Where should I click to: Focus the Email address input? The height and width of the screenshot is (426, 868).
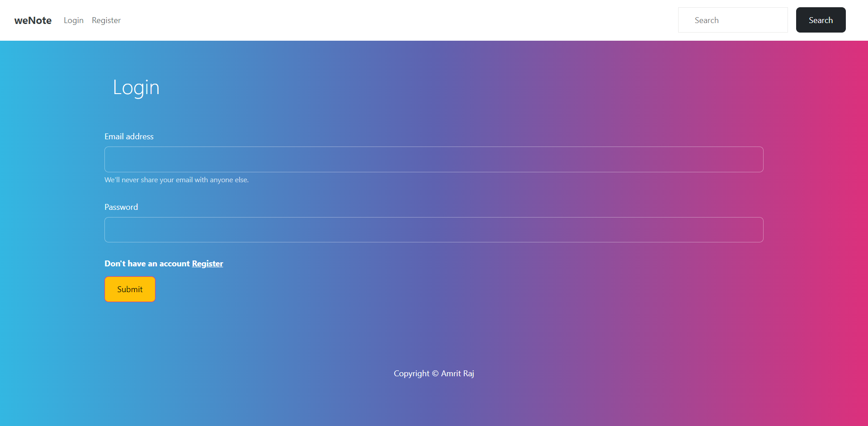tap(434, 159)
